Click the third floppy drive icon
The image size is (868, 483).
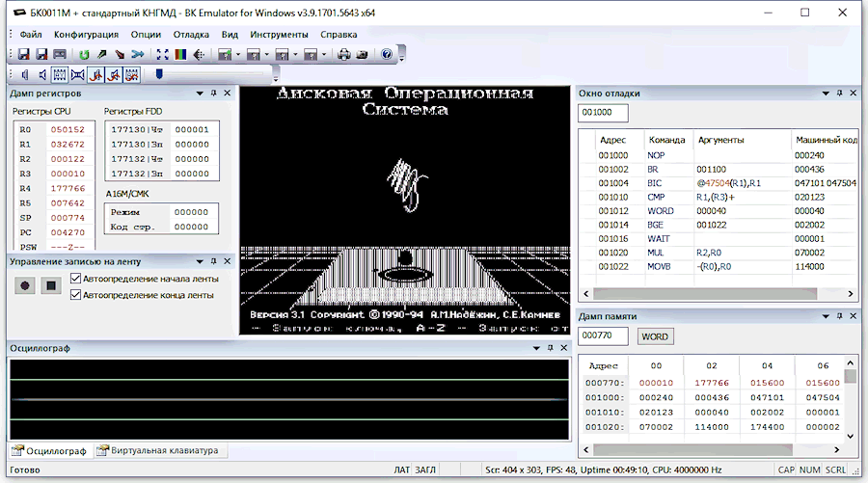[x=282, y=54]
